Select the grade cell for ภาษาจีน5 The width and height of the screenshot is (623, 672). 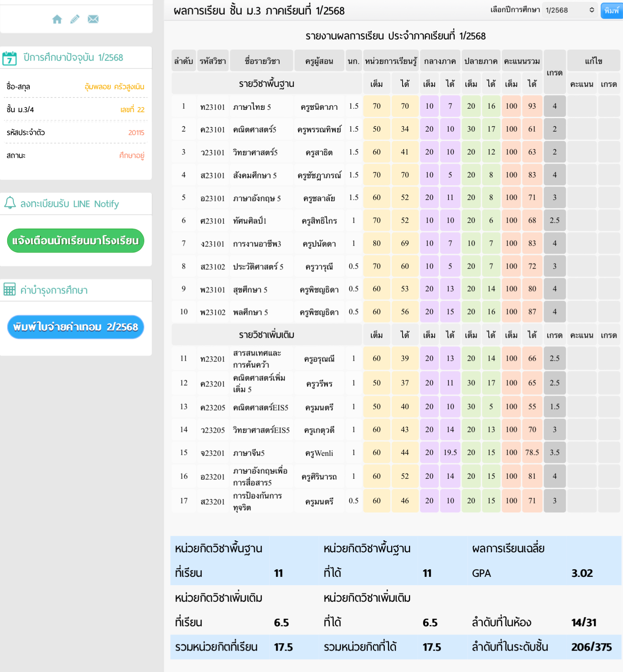tap(554, 453)
